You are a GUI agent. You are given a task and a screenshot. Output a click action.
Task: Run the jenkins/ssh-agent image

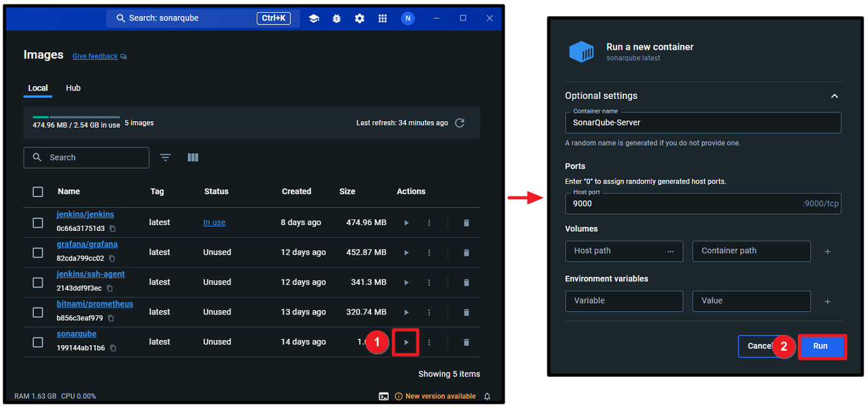pyautogui.click(x=406, y=283)
